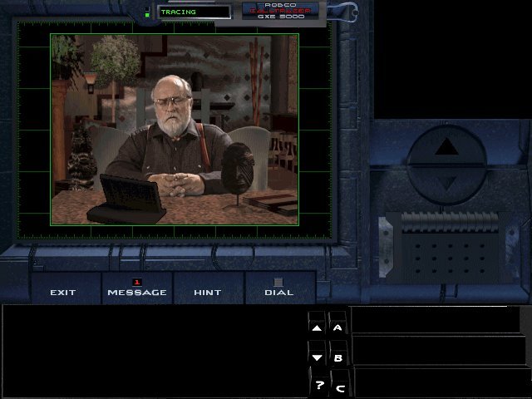Select dialogue response key B
532x399 pixels.
(338, 354)
